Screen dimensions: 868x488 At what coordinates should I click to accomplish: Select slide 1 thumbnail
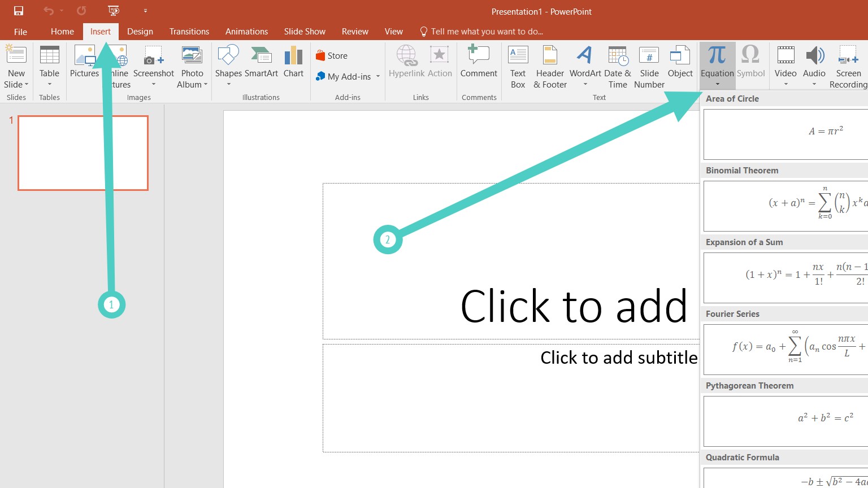click(x=83, y=153)
